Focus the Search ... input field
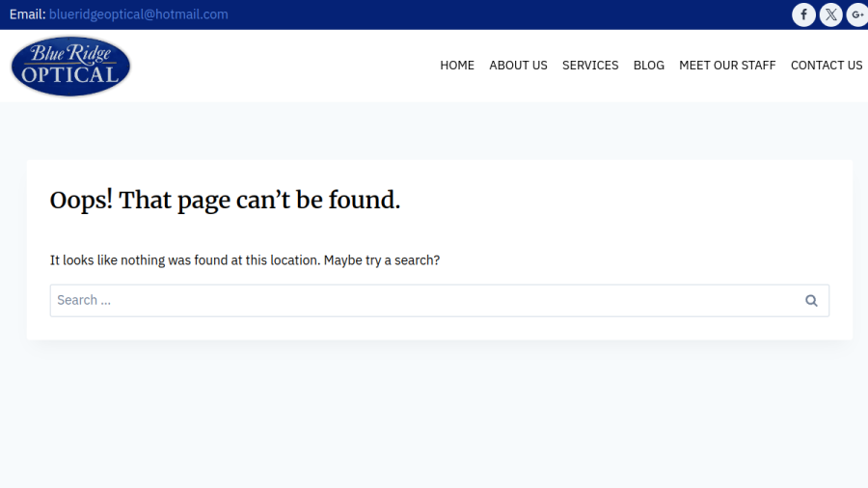Viewport: 868px width, 488px height. click(x=440, y=301)
